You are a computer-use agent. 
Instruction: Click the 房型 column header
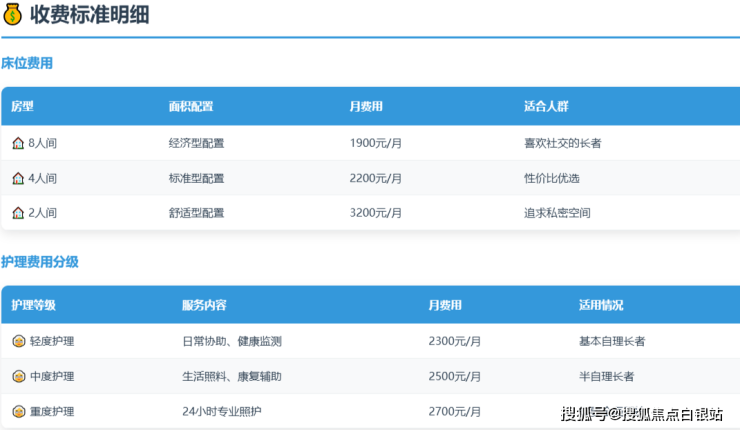click(22, 106)
